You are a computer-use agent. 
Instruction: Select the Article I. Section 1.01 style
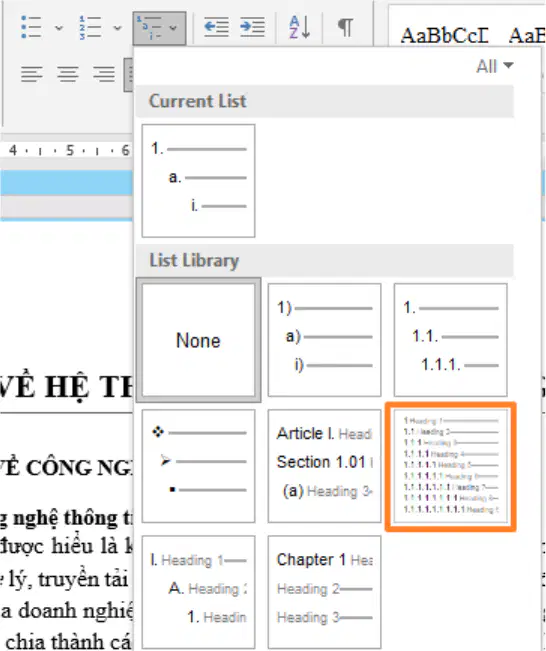tap(324, 466)
